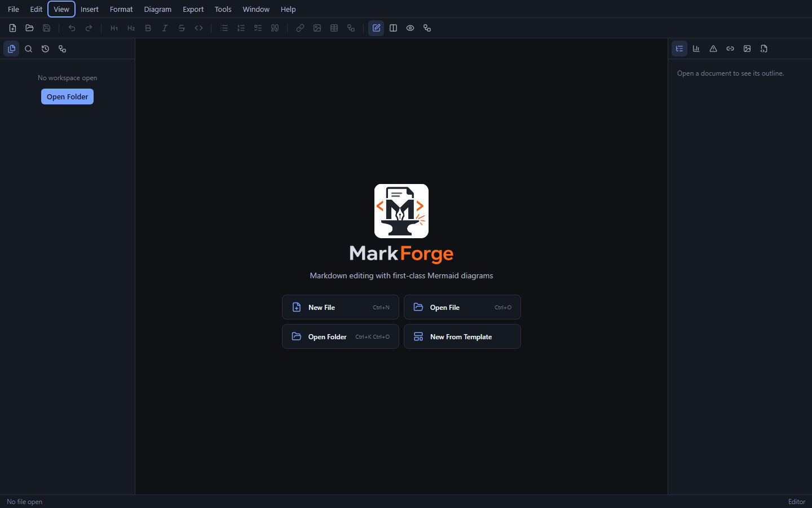Open the Diagram menu
The image size is (812, 508).
[x=158, y=9]
